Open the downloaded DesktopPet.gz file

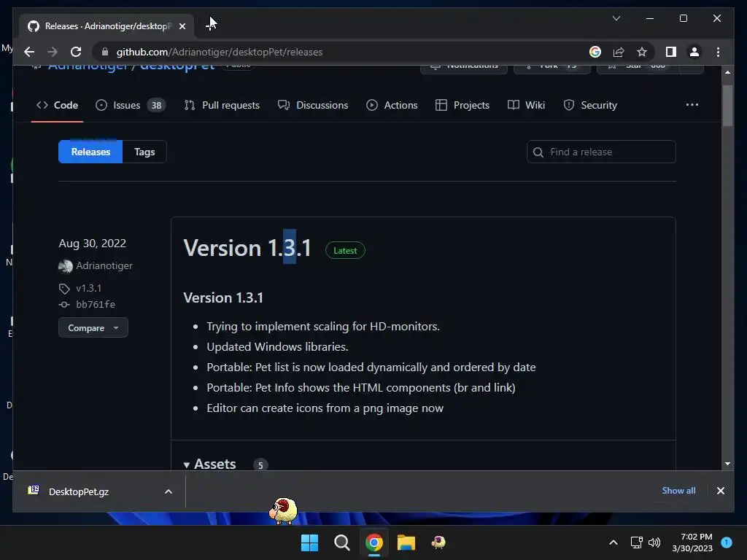(78, 491)
